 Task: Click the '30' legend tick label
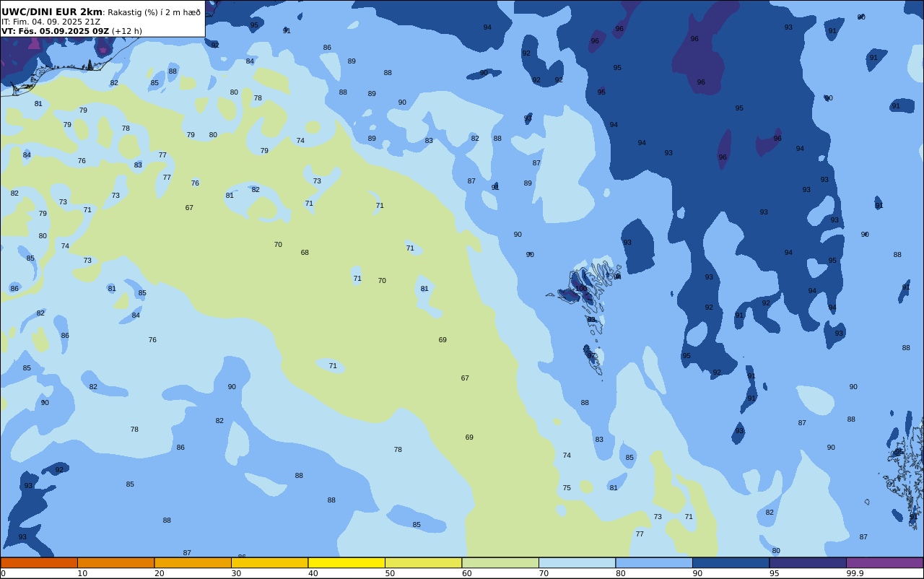(x=236, y=573)
